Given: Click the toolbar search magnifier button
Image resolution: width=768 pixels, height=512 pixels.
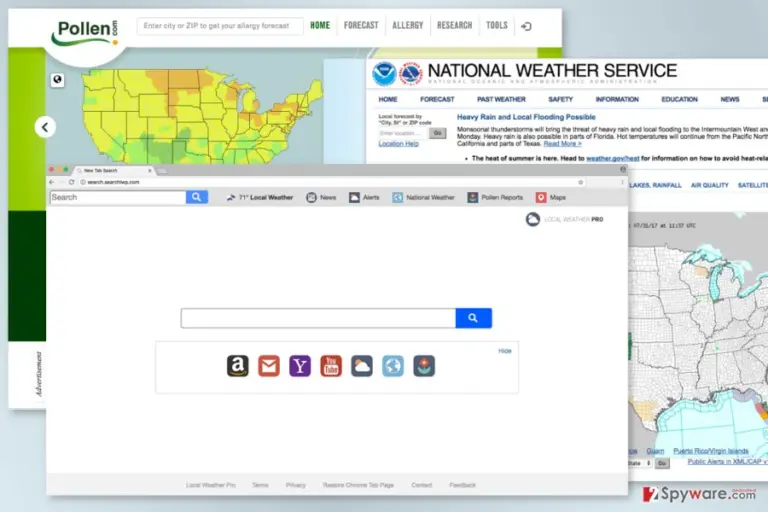Looking at the screenshot, I should [x=197, y=197].
